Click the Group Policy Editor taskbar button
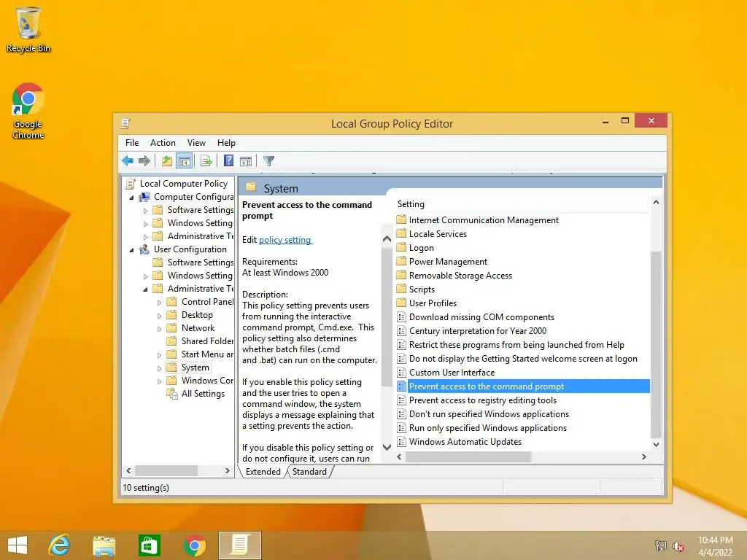 click(239, 545)
